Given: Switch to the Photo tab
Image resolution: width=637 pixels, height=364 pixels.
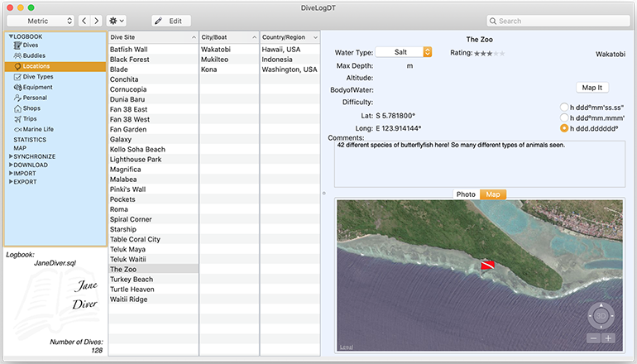Looking at the screenshot, I should (466, 194).
